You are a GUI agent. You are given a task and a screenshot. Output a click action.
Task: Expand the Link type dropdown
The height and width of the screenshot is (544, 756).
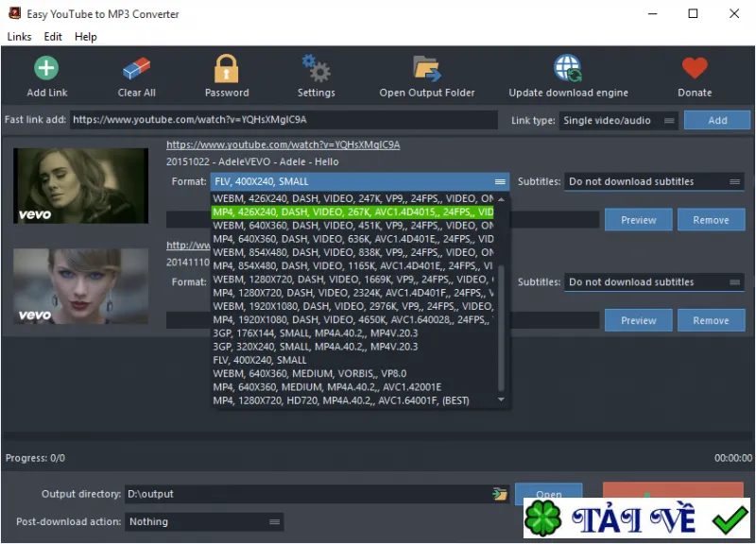(x=619, y=121)
